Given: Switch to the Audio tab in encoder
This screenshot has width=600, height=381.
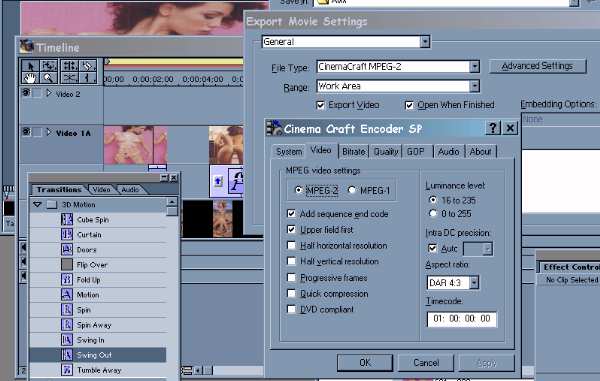Looking at the screenshot, I should click(448, 152).
